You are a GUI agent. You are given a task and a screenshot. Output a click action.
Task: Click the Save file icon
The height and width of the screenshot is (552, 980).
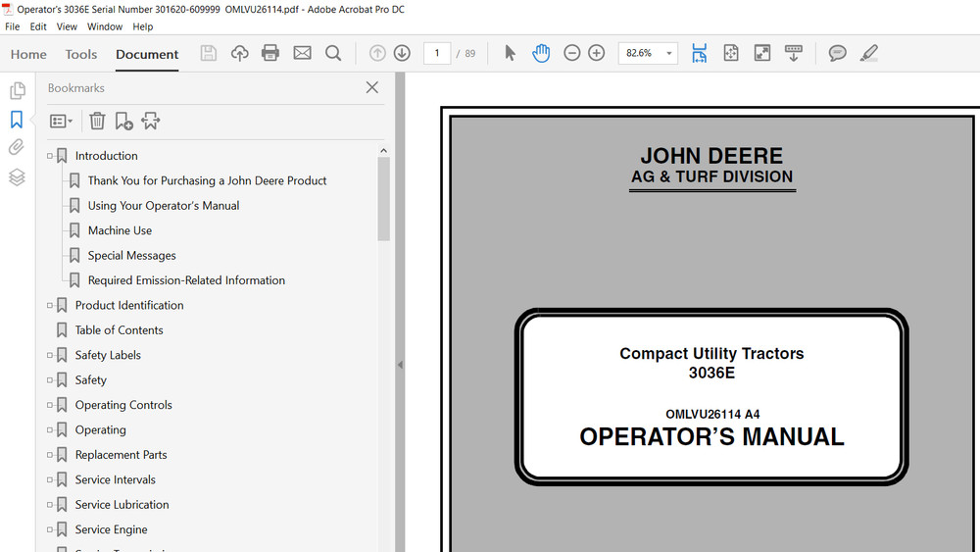coord(208,53)
